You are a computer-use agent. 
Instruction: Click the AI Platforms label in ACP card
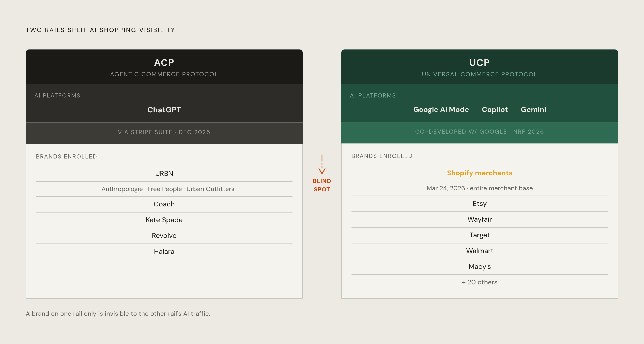[x=57, y=96]
